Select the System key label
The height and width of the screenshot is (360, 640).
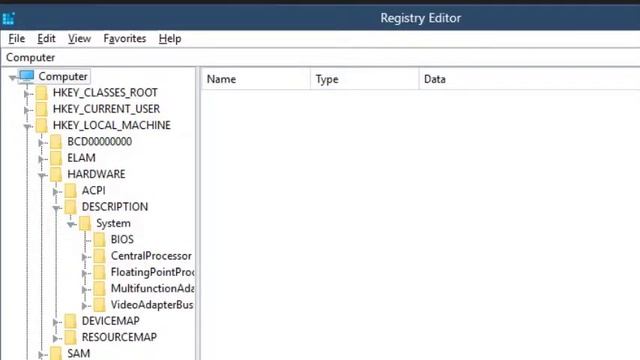[x=113, y=223]
